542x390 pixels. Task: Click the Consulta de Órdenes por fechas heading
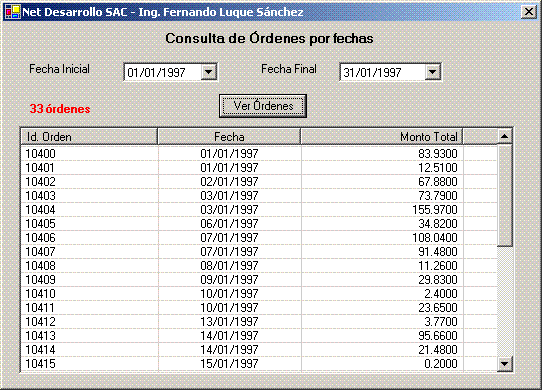tap(269, 38)
